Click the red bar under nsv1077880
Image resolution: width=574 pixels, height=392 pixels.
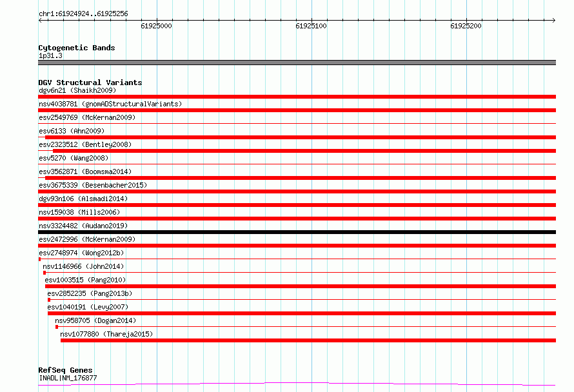308,340
